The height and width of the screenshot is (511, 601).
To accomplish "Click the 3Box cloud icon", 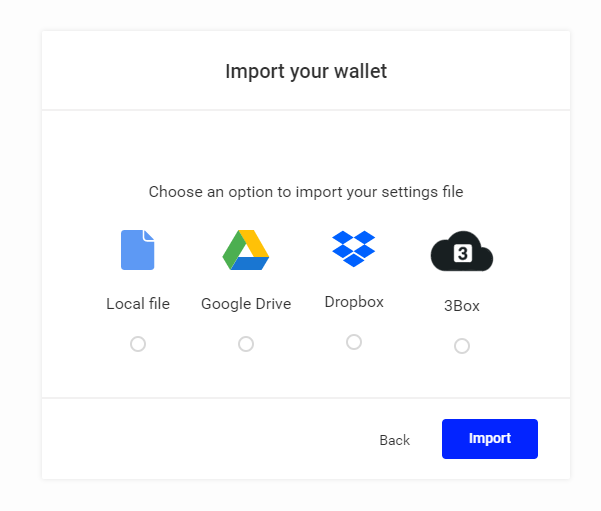I will point(462,251).
